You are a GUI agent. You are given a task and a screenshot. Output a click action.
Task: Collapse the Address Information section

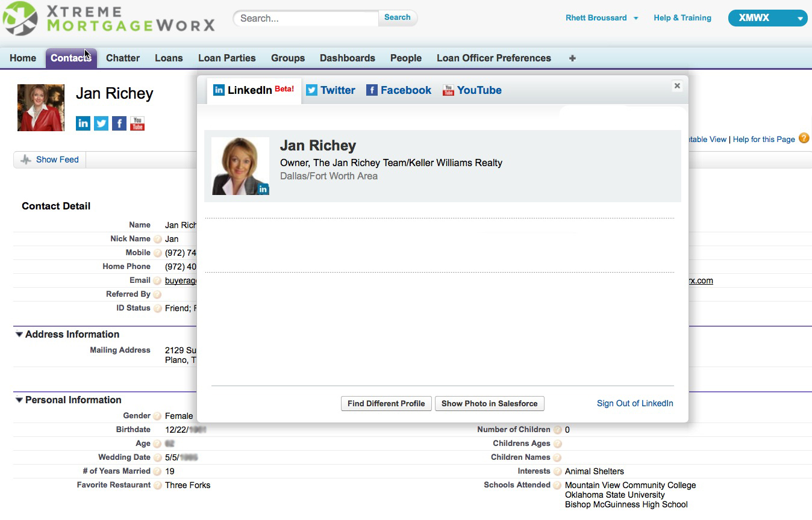point(19,335)
